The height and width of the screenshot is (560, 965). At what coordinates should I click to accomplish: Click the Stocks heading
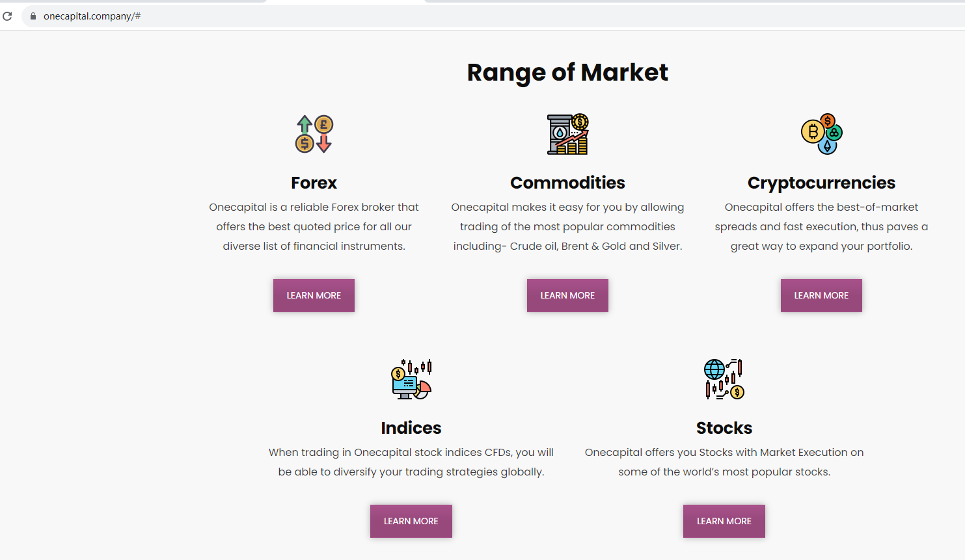724,428
